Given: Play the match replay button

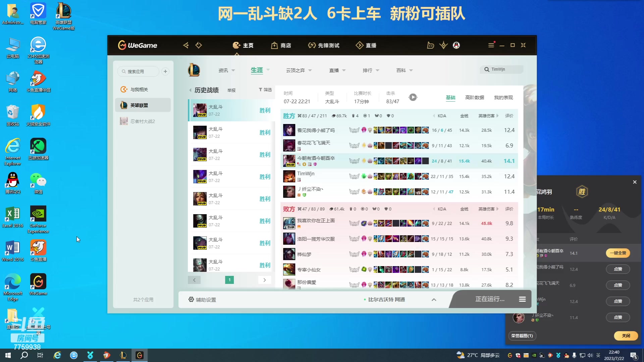Looking at the screenshot, I should [x=413, y=97].
